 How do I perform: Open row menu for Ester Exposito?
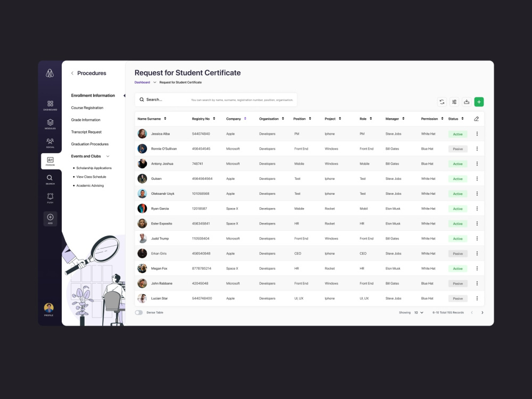[477, 223]
